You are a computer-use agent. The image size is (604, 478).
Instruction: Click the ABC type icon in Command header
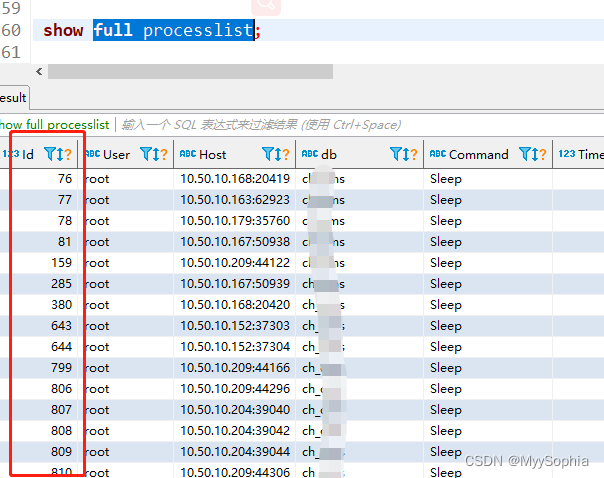click(438, 154)
